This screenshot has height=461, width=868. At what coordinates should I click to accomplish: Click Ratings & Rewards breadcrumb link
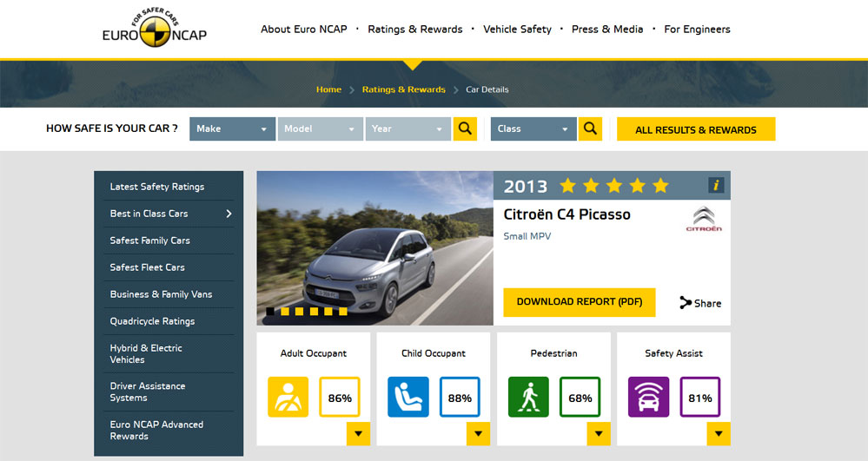point(403,89)
